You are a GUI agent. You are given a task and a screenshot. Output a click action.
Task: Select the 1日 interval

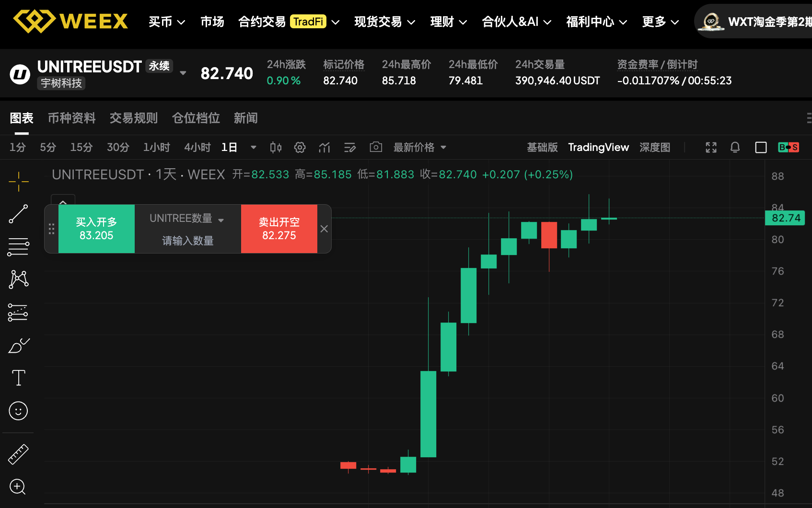(230, 147)
